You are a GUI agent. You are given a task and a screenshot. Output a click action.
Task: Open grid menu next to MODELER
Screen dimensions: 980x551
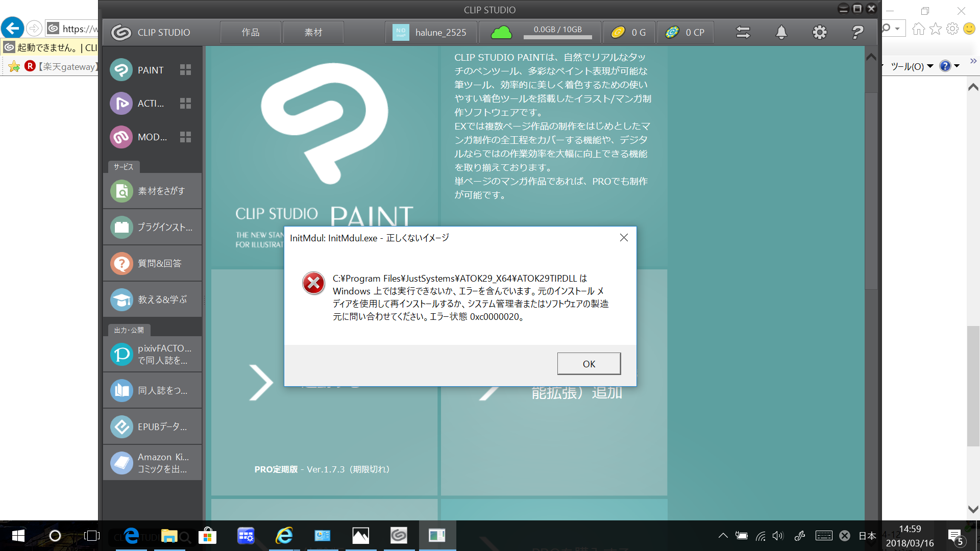coord(185,137)
